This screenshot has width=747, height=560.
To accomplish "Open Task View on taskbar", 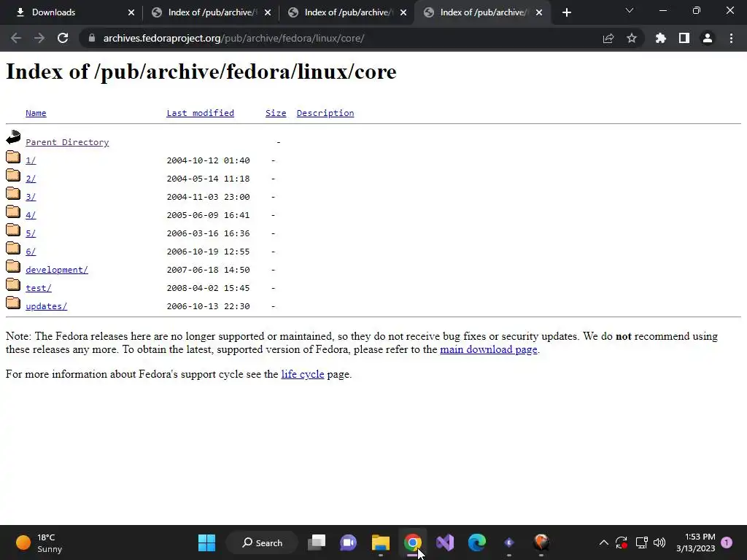I will (317, 542).
